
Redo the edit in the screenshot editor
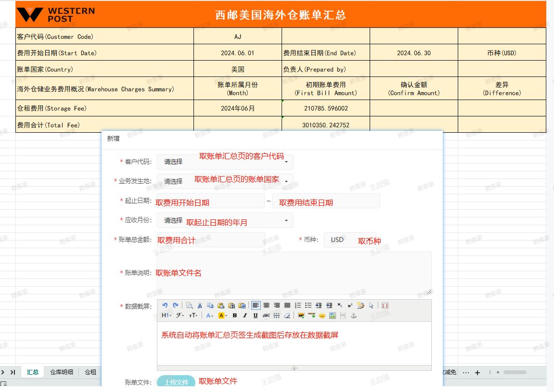pos(176,305)
